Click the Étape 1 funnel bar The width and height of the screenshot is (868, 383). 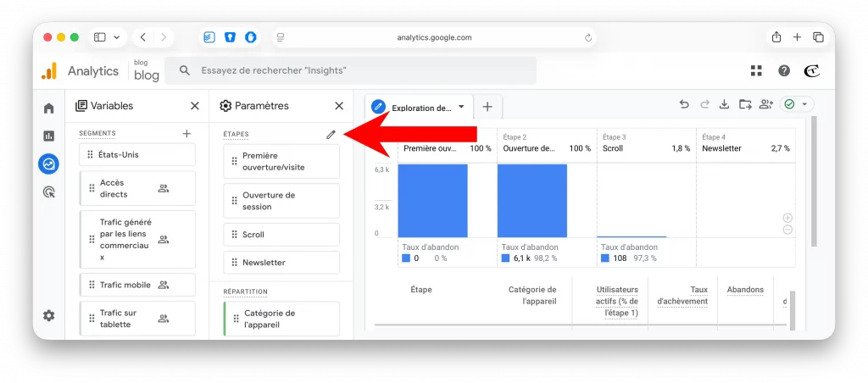pos(432,201)
